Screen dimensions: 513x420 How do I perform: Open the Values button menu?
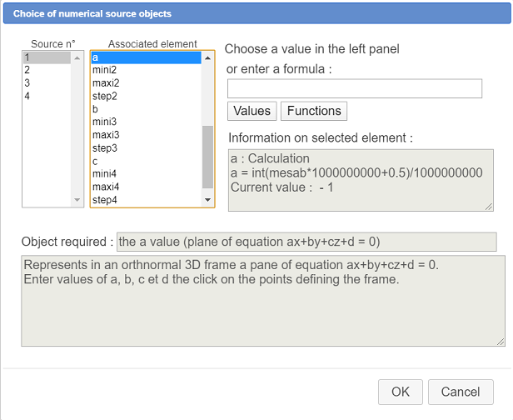click(x=252, y=111)
